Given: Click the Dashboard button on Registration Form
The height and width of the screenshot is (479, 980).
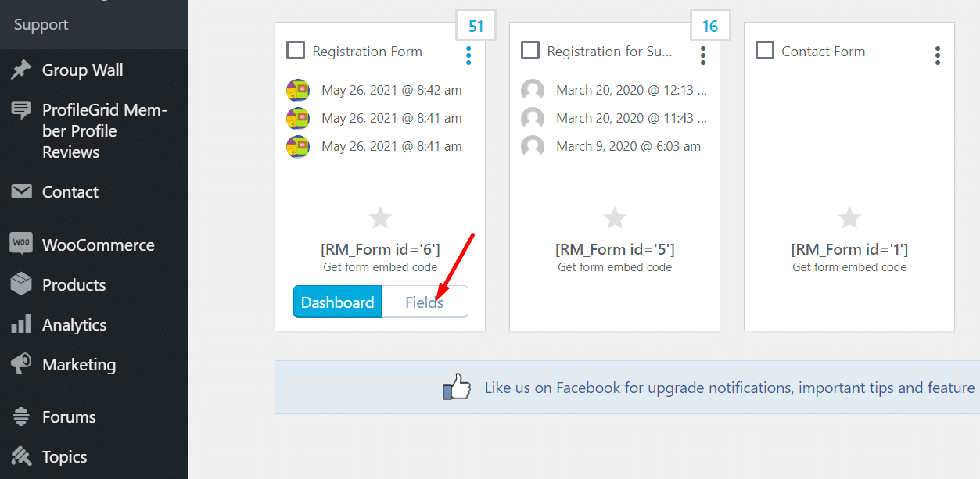Looking at the screenshot, I should [x=337, y=302].
